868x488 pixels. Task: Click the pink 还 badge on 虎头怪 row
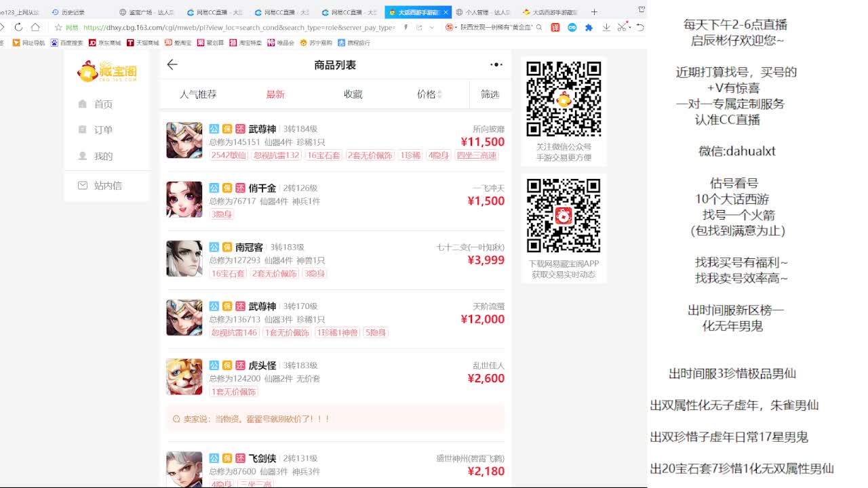240,365
